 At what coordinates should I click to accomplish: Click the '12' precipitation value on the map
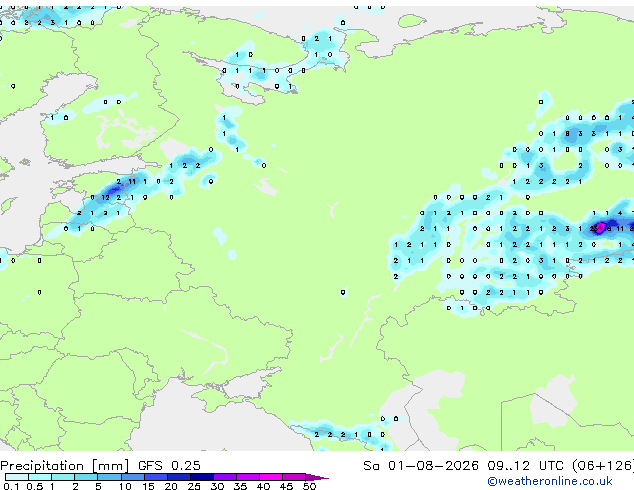point(106,197)
